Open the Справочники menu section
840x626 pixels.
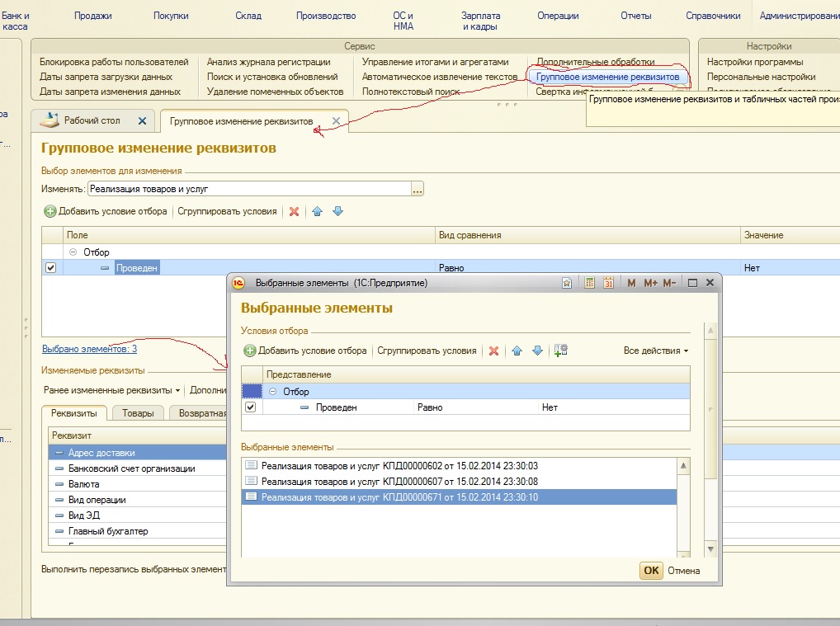click(x=713, y=16)
